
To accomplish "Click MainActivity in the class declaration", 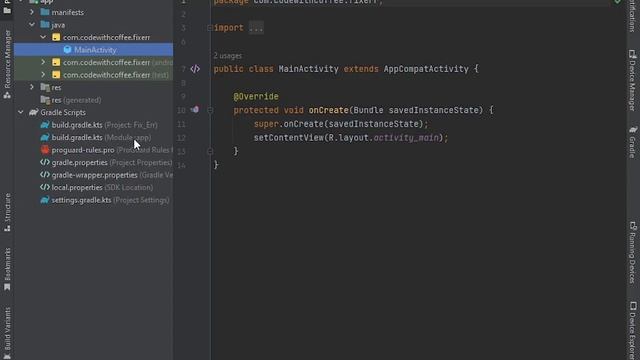I will [308, 69].
